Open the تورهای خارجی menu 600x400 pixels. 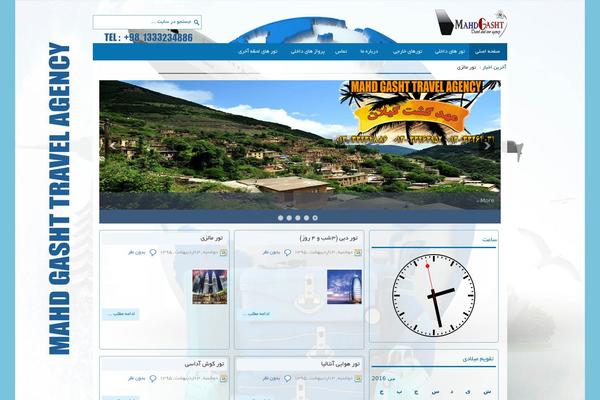click(407, 51)
